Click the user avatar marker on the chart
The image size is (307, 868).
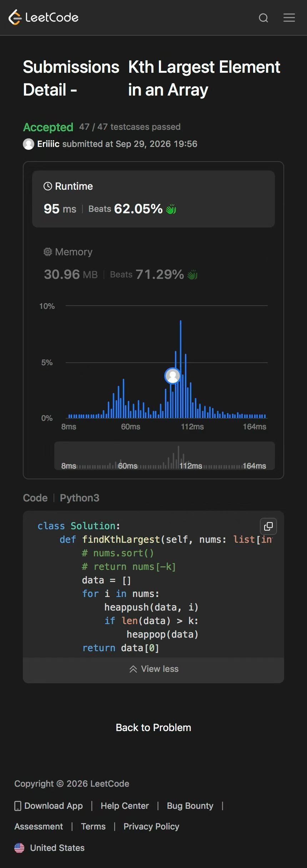[x=172, y=376]
